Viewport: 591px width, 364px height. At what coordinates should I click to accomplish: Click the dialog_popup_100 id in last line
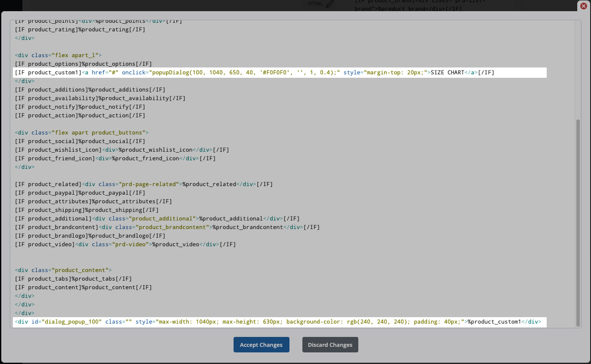[x=71, y=322]
